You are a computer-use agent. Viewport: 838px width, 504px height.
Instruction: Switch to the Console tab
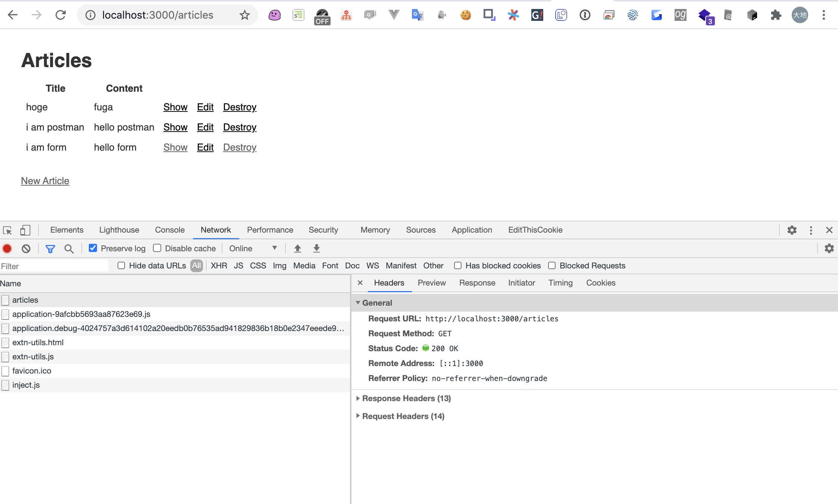click(170, 230)
